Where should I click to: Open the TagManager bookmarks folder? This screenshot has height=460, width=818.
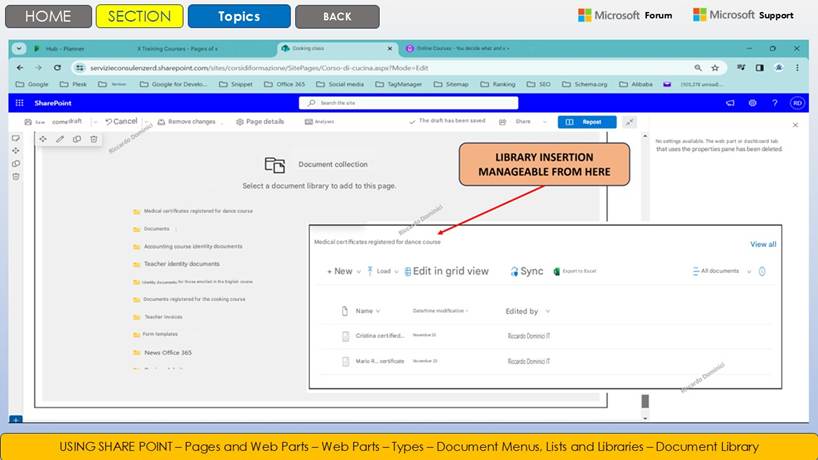point(399,84)
